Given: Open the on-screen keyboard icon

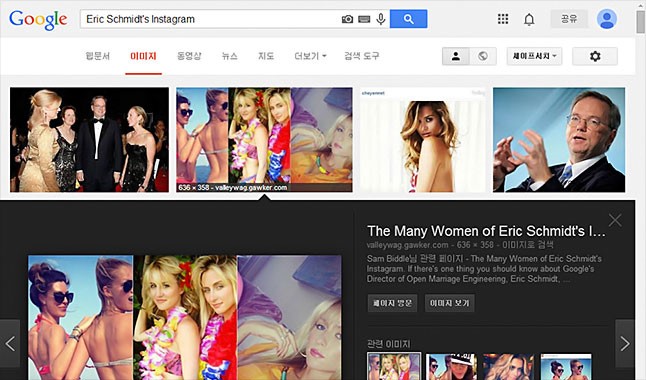Looking at the screenshot, I should tap(364, 19).
